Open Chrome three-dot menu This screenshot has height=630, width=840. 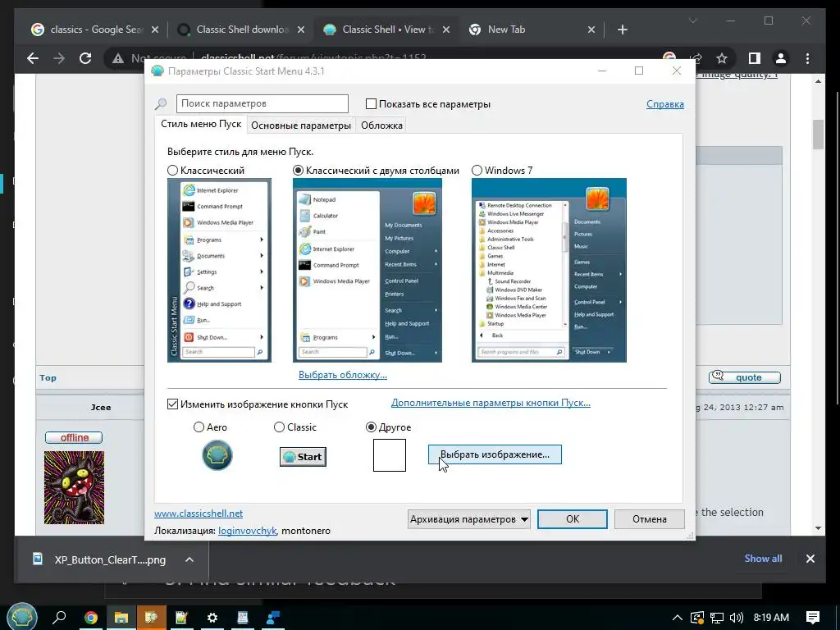tap(807, 58)
